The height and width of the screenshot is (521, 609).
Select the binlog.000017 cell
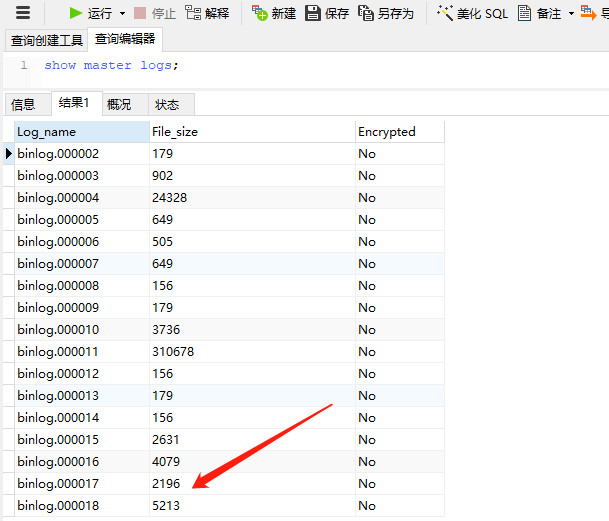(x=82, y=484)
